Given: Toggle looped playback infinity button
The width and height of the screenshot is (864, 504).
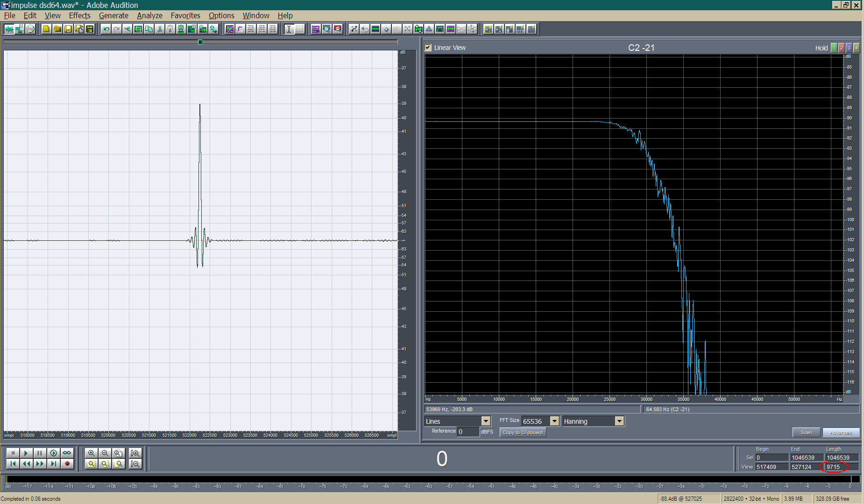Looking at the screenshot, I should click(x=67, y=453).
